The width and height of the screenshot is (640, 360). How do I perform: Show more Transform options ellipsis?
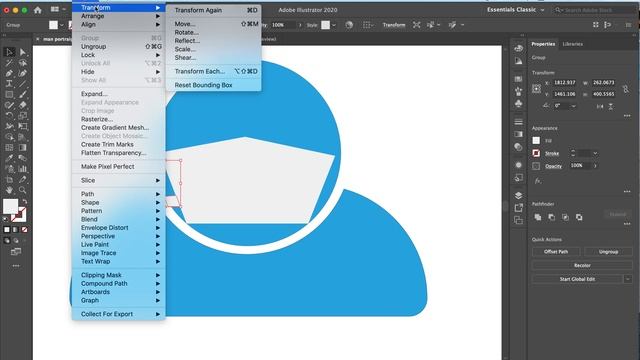pyautogui.click(x=627, y=116)
